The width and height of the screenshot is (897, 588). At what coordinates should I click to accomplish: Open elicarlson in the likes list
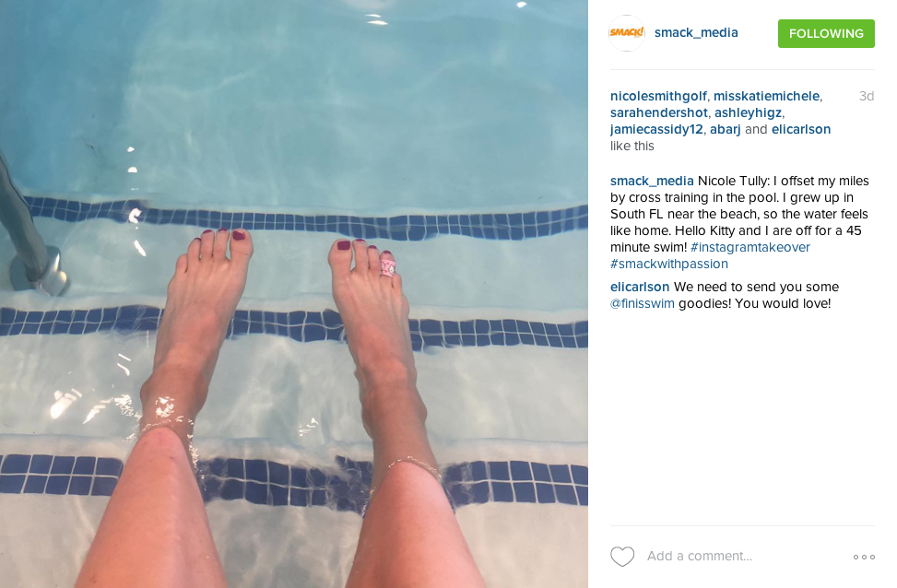click(x=801, y=129)
